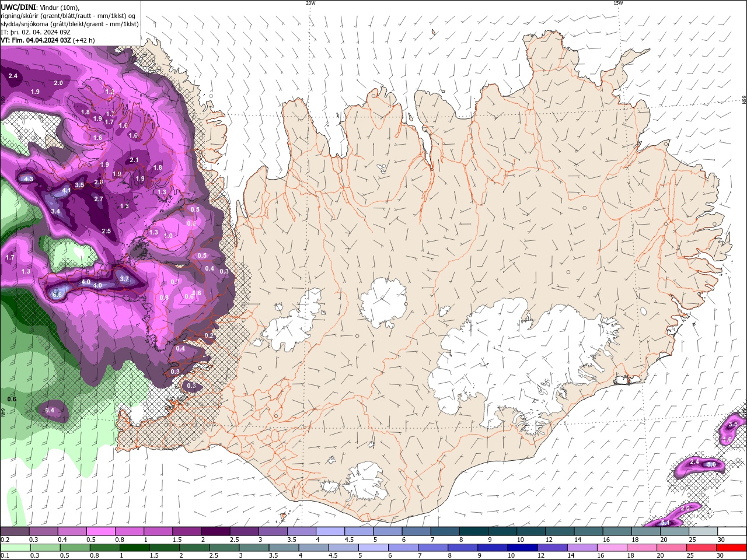Click the 3.4 precipitation value on map
The height and width of the screenshot is (560, 747).
click(x=55, y=211)
